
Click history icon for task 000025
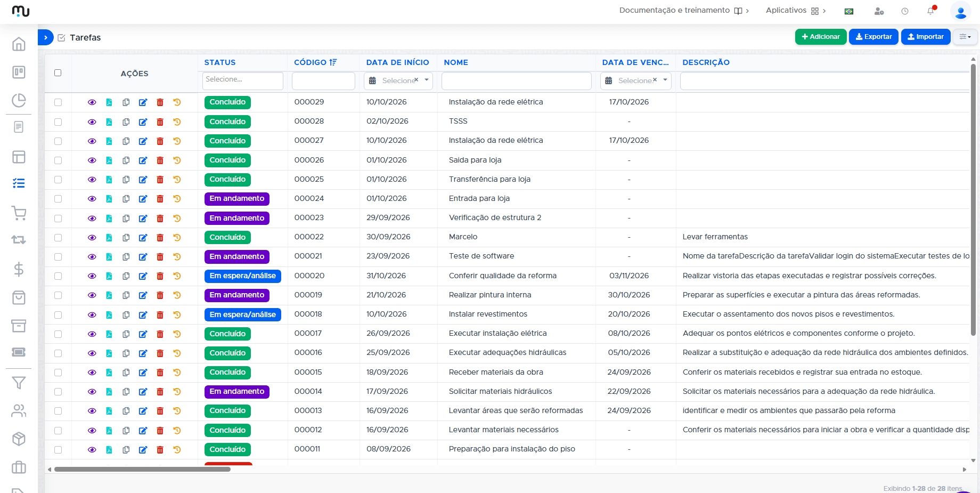[x=177, y=179]
